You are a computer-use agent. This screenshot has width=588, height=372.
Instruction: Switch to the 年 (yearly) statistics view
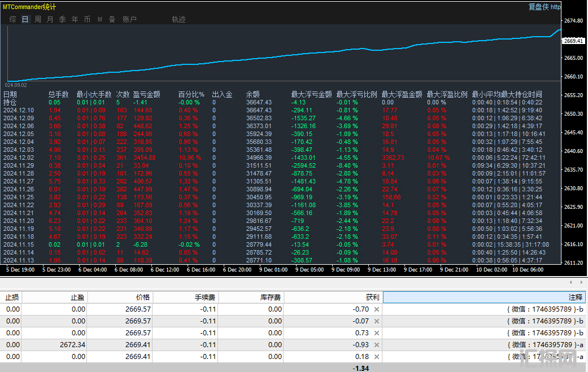point(75,19)
